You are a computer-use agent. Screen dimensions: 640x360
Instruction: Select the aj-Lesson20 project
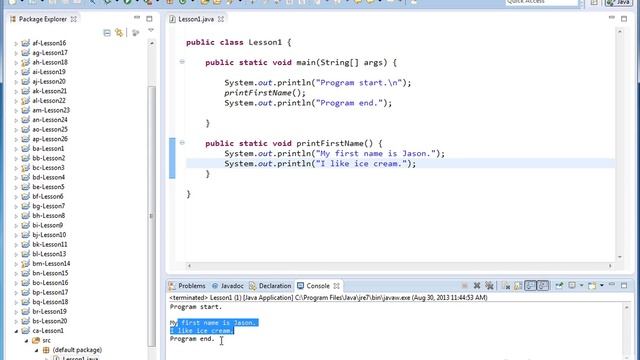tap(49, 81)
